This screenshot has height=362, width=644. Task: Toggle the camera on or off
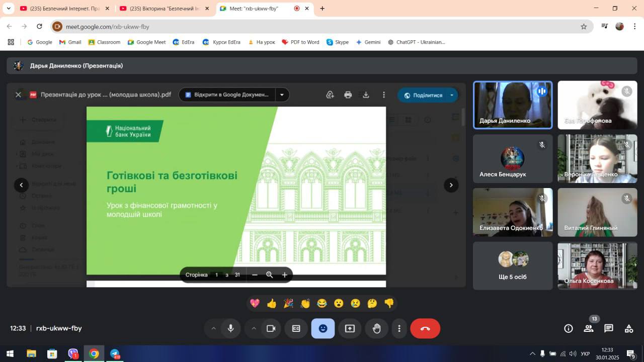pos(271,328)
